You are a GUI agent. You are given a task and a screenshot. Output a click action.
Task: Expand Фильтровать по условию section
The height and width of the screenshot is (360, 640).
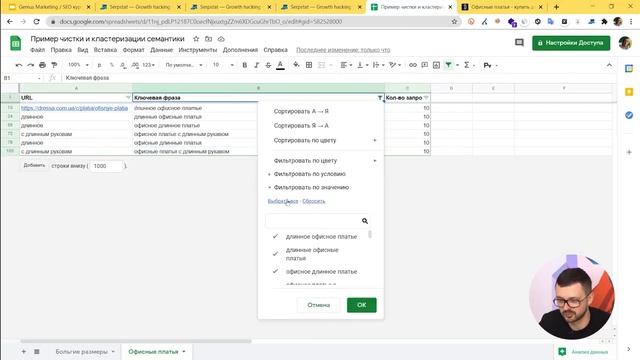pos(309,174)
